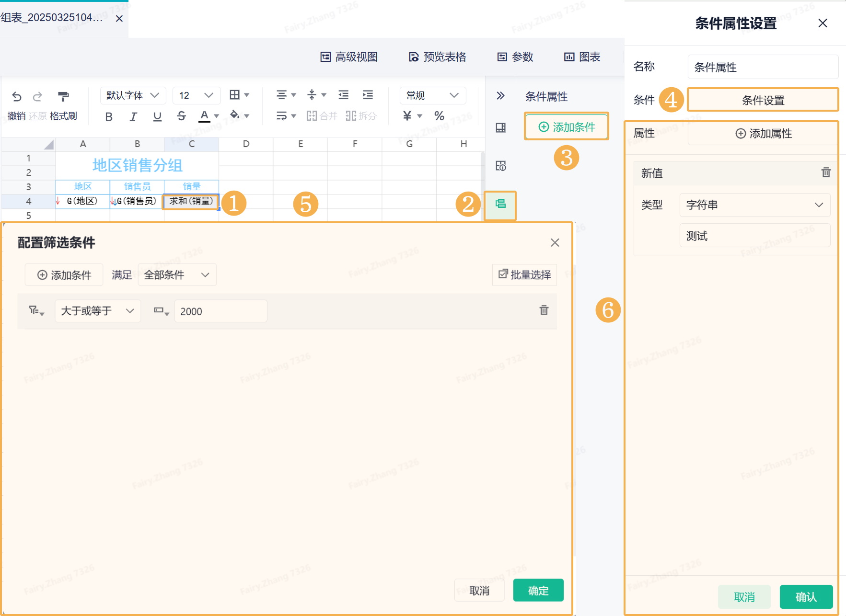Activate the format painter (格式刷) tool
Screen dimensions: 846x616
63,97
